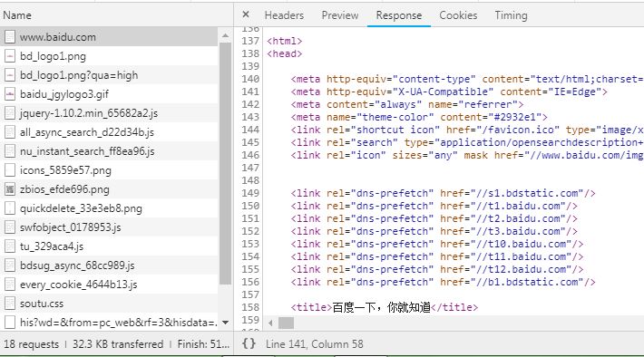Click the X-UA-Compatible meta line
Screen dimensions: 644x357
tap(449, 92)
